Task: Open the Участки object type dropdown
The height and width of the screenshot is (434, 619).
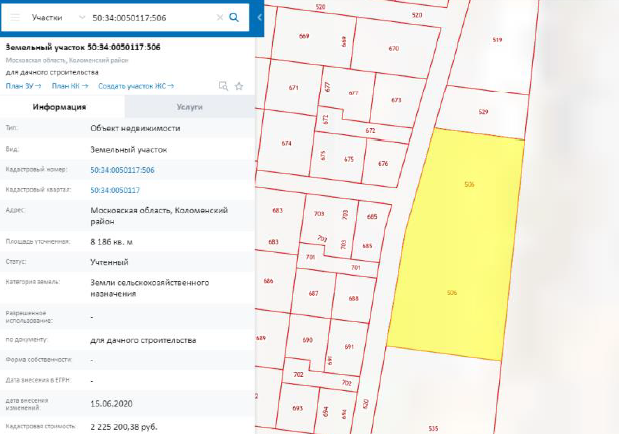Action: point(56,17)
